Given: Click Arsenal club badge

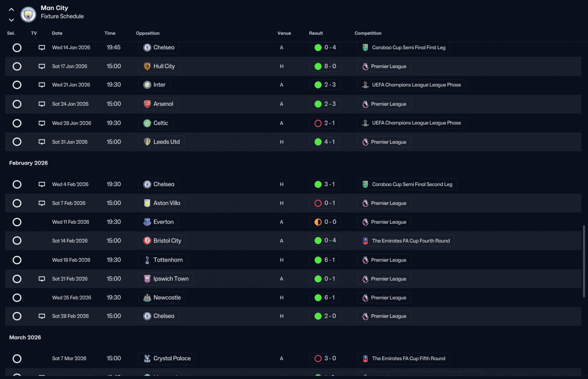Looking at the screenshot, I should pyautogui.click(x=147, y=104).
